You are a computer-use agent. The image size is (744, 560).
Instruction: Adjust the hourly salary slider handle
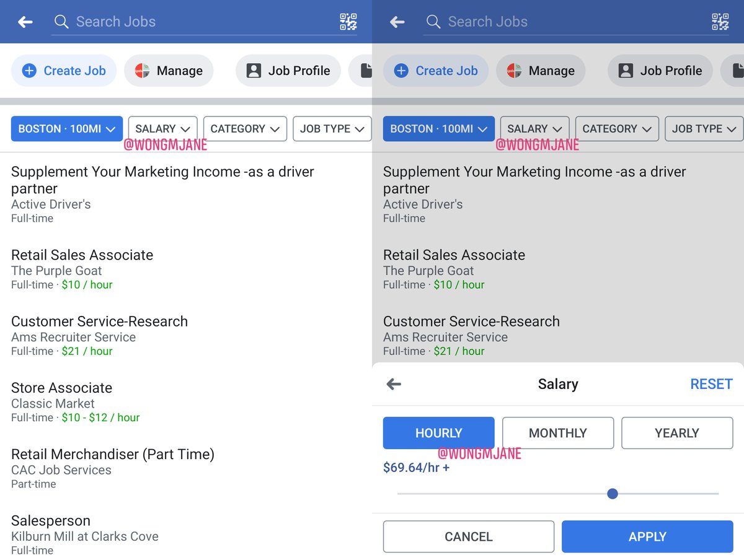pos(613,494)
